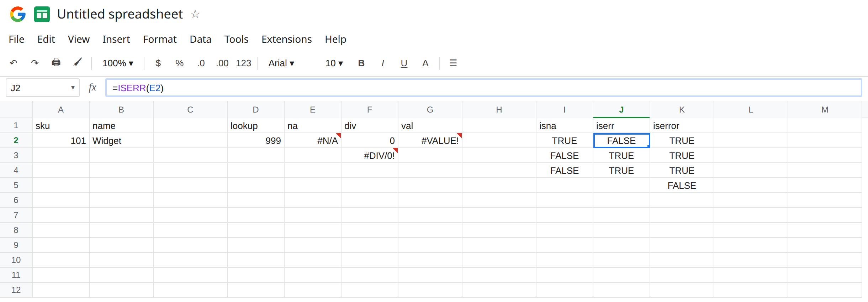The image size is (868, 302).
Task: Open the Data menu
Action: 200,39
